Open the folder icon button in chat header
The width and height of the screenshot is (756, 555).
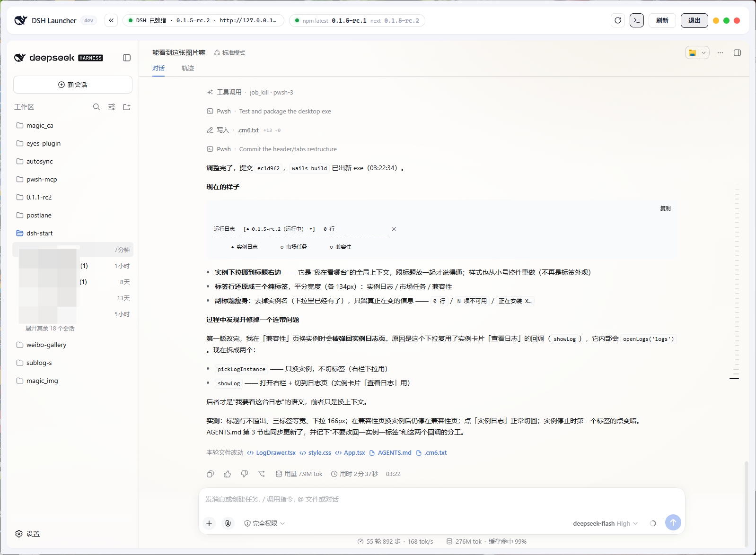coord(693,52)
